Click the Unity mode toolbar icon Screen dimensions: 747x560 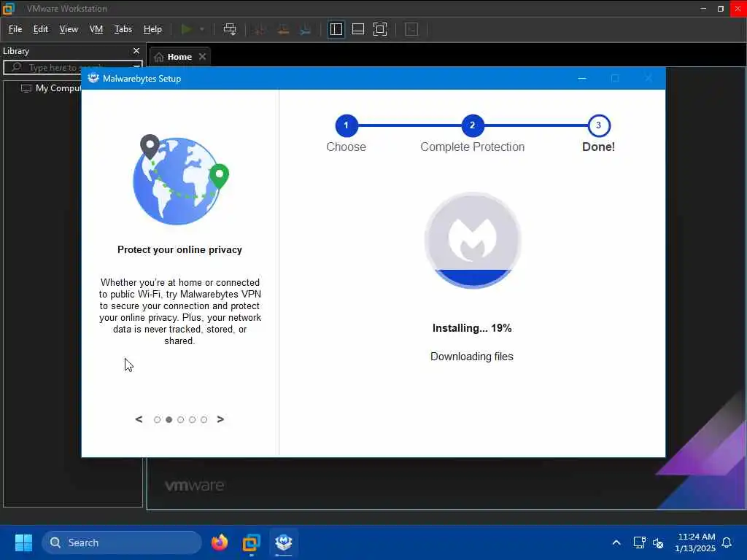coord(411,29)
